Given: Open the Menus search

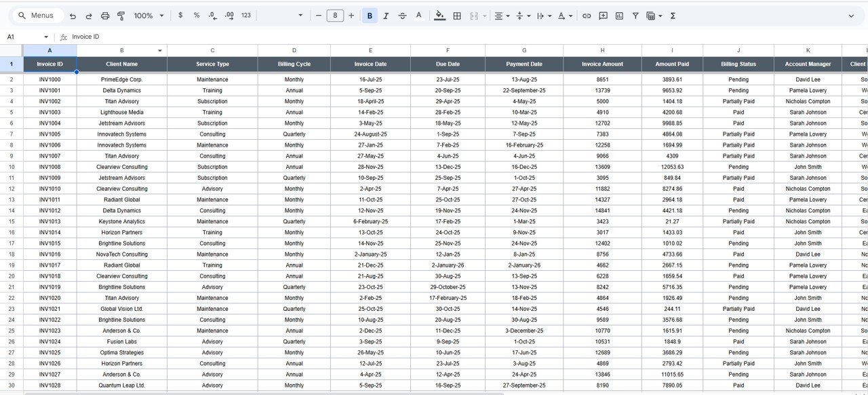Looking at the screenshot, I should coord(37,14).
